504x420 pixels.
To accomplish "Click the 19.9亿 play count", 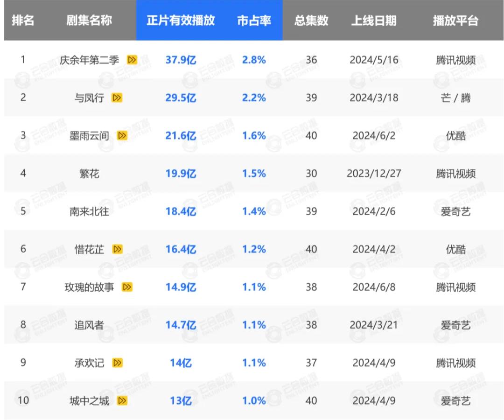I will [x=181, y=174].
